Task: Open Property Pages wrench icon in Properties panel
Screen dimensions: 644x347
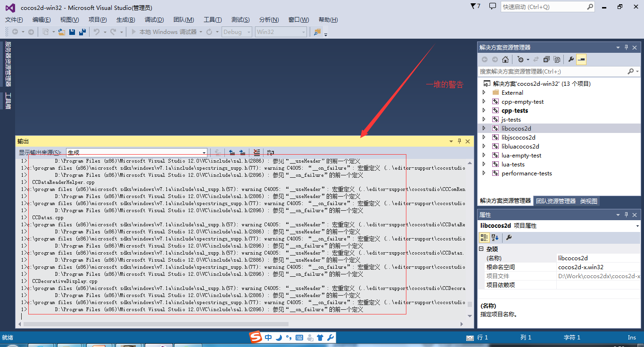Action: [509, 238]
